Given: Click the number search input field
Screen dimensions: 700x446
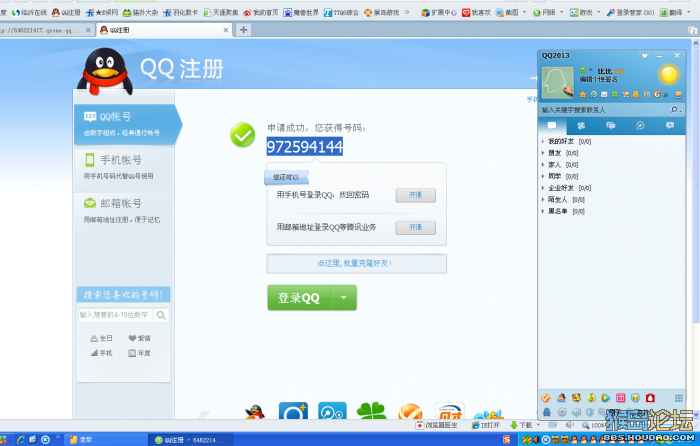Looking at the screenshot, I should [x=116, y=315].
